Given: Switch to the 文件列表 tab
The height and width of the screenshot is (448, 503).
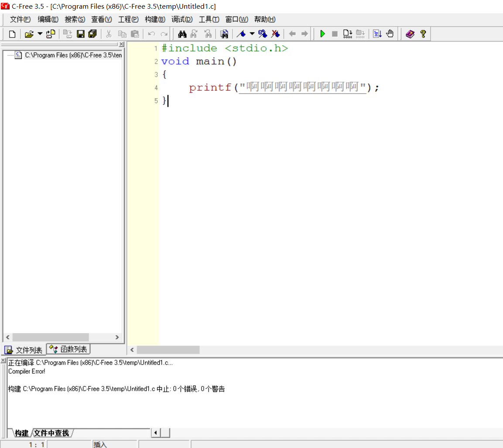Looking at the screenshot, I should [24, 350].
